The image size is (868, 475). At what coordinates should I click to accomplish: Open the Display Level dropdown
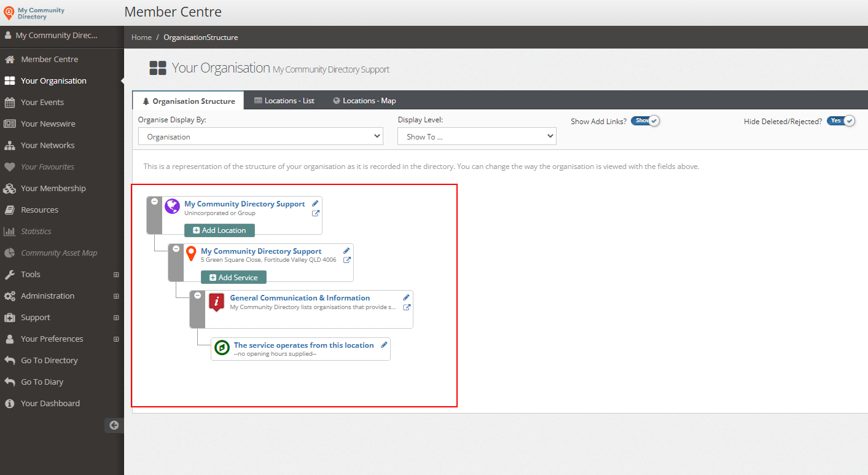pyautogui.click(x=477, y=136)
